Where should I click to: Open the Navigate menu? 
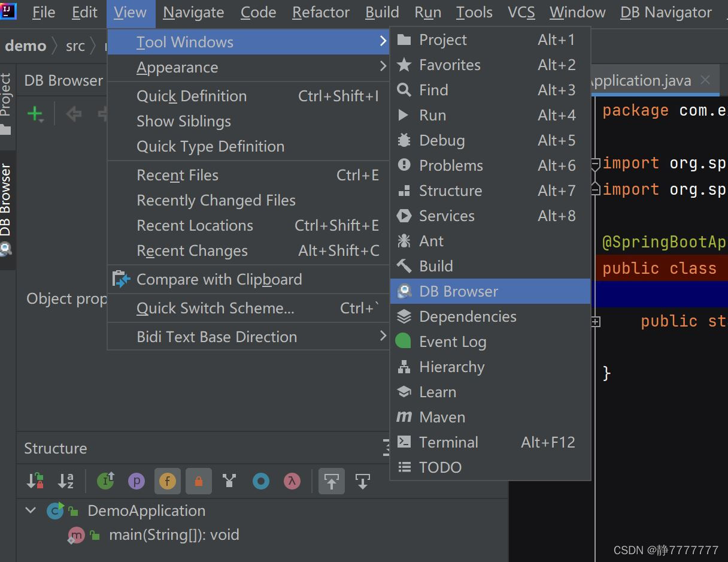click(x=193, y=13)
